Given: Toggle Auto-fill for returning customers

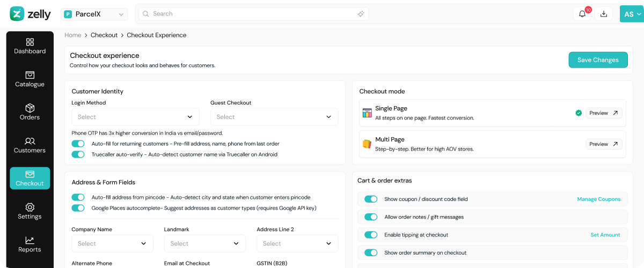Looking at the screenshot, I should (78, 144).
